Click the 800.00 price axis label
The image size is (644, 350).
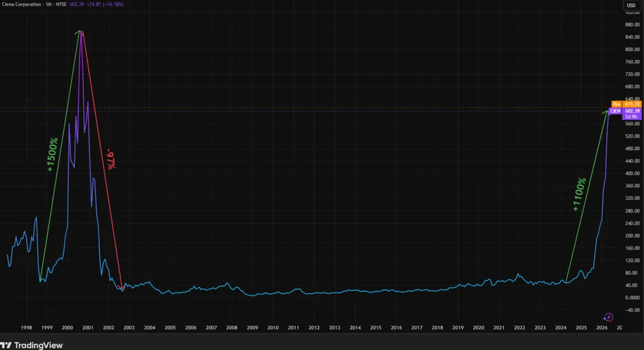[x=632, y=49]
